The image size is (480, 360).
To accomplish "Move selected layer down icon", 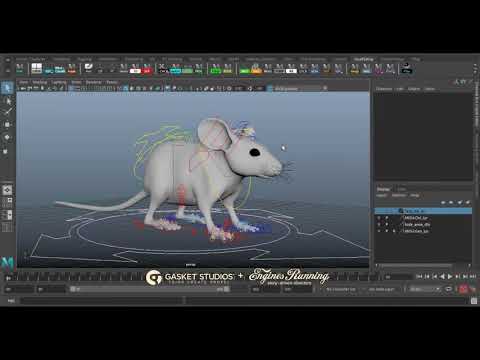I will point(451,202).
